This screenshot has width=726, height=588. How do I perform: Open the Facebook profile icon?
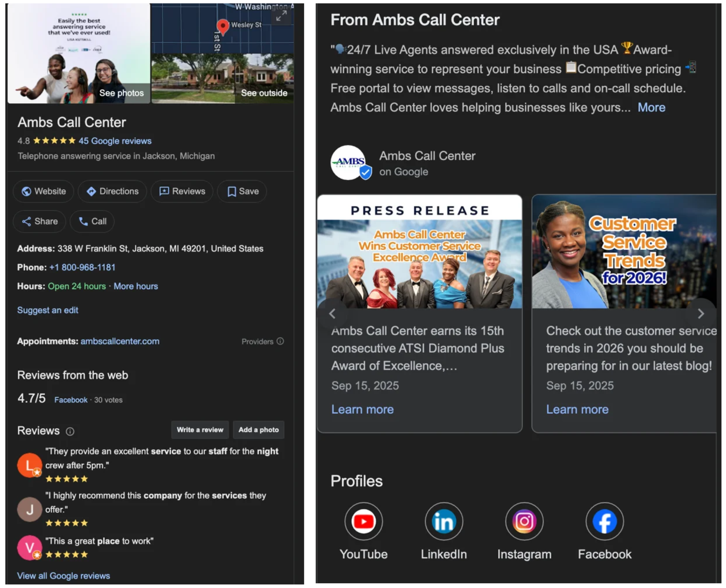pyautogui.click(x=604, y=521)
